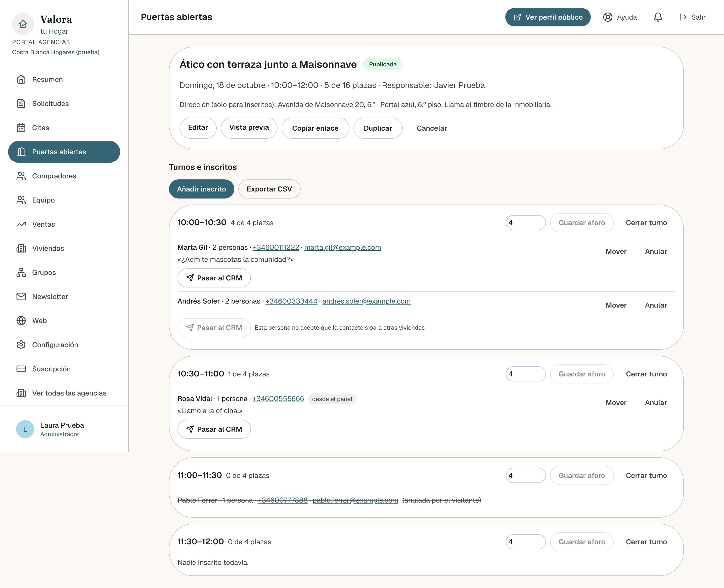This screenshot has width=724, height=588.
Task: Pass Marta Gil to the CRM
Action: [x=214, y=278]
